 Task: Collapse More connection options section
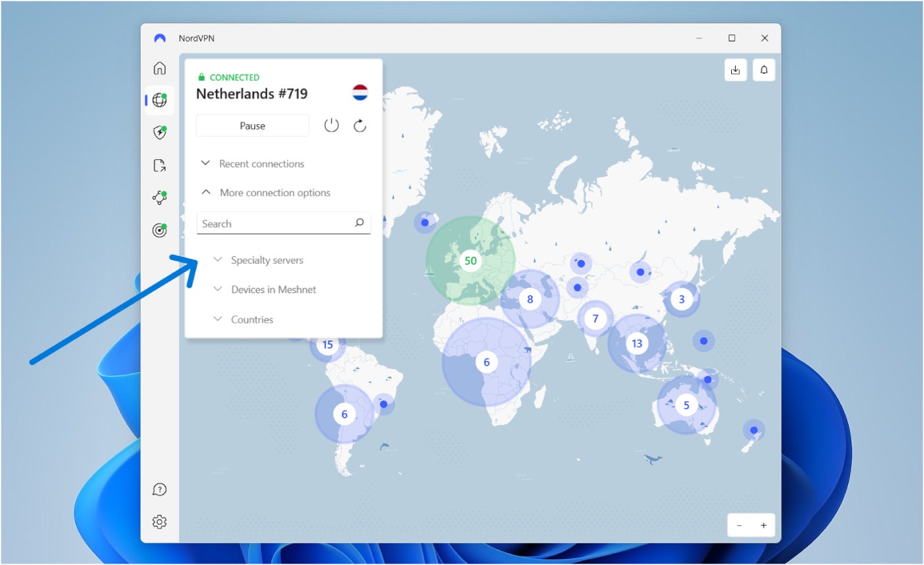(275, 193)
